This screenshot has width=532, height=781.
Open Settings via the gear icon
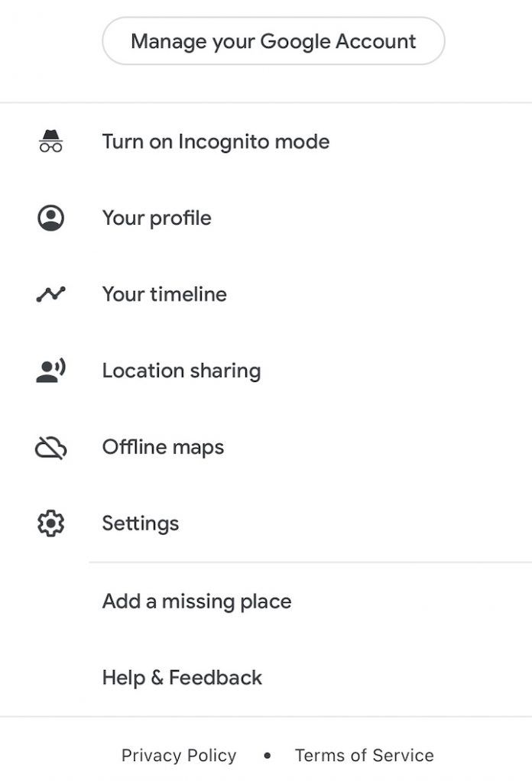[x=50, y=523]
